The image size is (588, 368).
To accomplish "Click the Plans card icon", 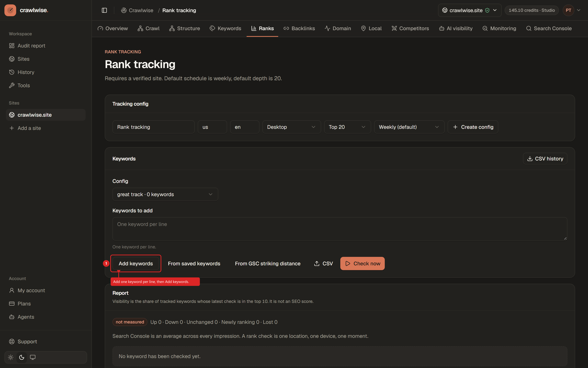I will pos(12,303).
